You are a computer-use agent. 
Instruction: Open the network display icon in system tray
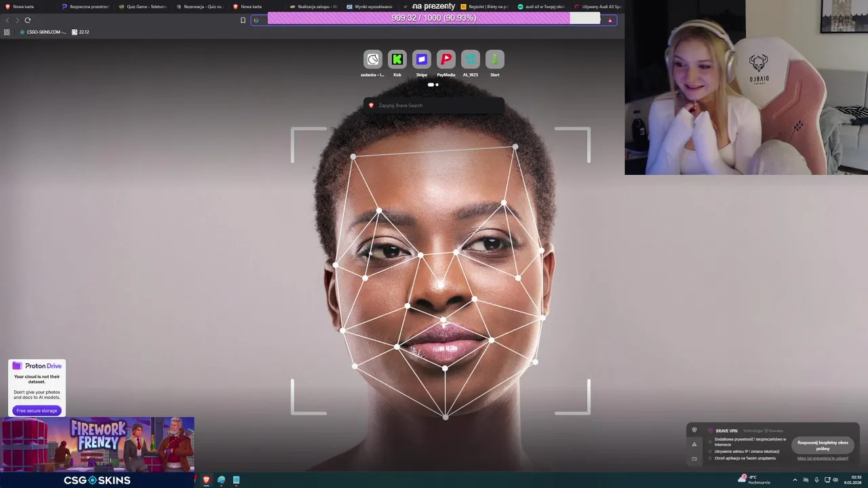pyautogui.click(x=827, y=480)
